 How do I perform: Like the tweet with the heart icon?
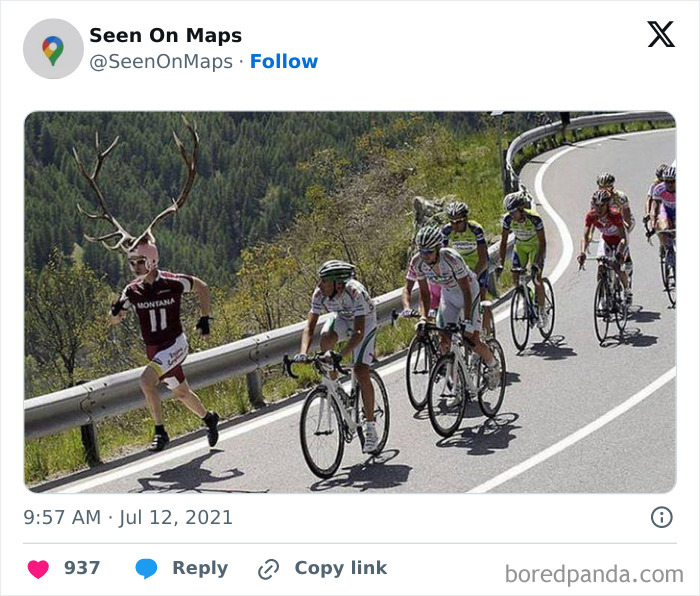click(38, 568)
